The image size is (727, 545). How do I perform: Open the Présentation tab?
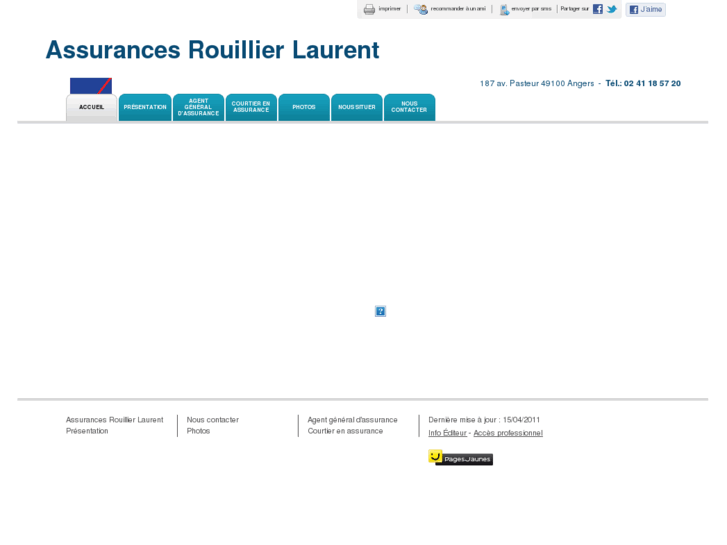pos(145,108)
